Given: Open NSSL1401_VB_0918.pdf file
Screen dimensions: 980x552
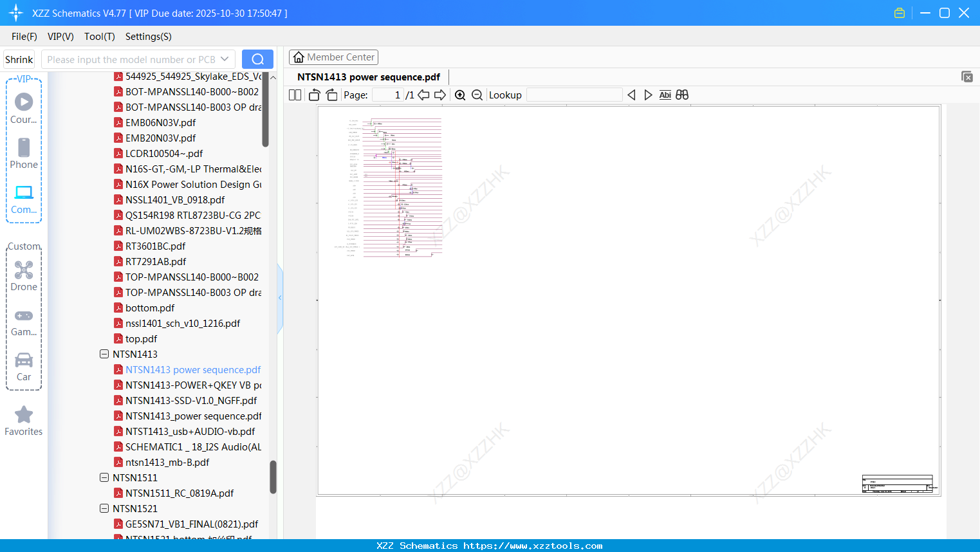Looking at the screenshot, I should [175, 199].
